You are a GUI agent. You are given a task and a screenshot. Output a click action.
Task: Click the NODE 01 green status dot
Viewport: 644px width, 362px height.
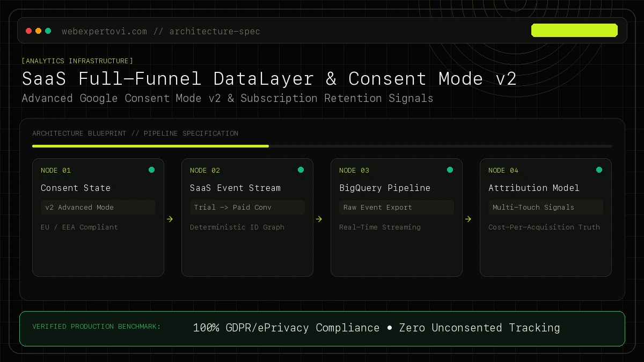(x=151, y=170)
